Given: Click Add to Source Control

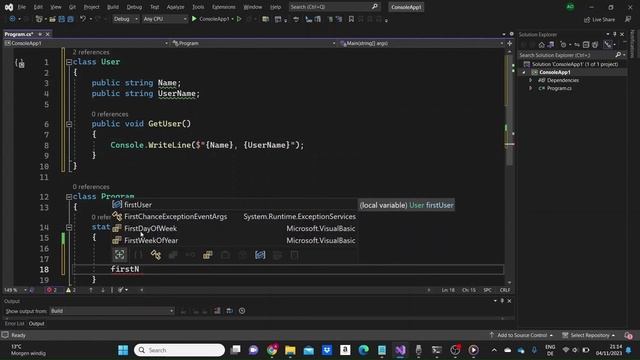Looking at the screenshot, I should [521, 335].
